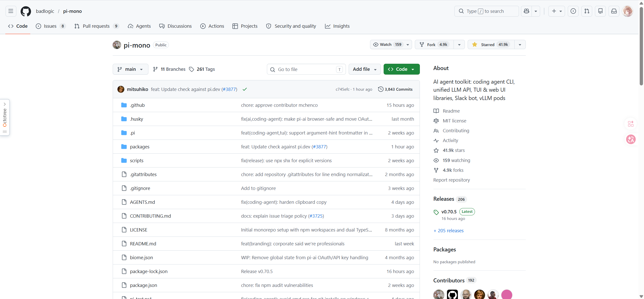Image resolution: width=644 pixels, height=299 pixels.
Task: Open the Insights tab
Action: pos(337,26)
